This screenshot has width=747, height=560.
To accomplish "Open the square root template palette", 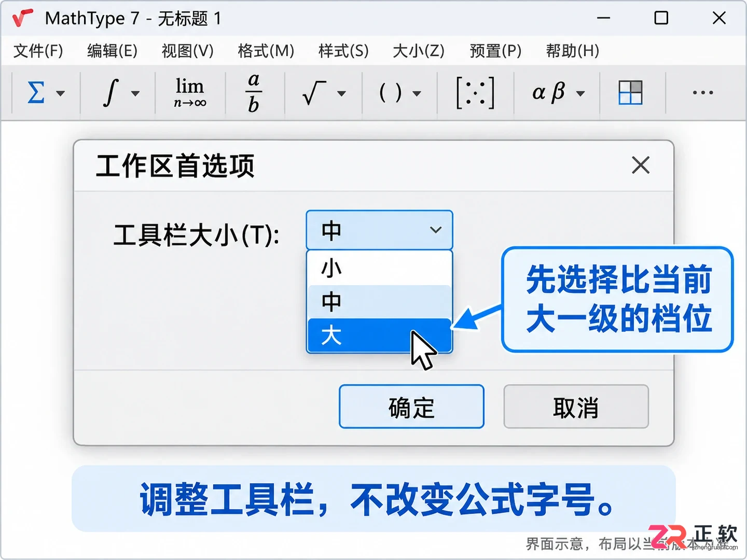I will (314, 93).
